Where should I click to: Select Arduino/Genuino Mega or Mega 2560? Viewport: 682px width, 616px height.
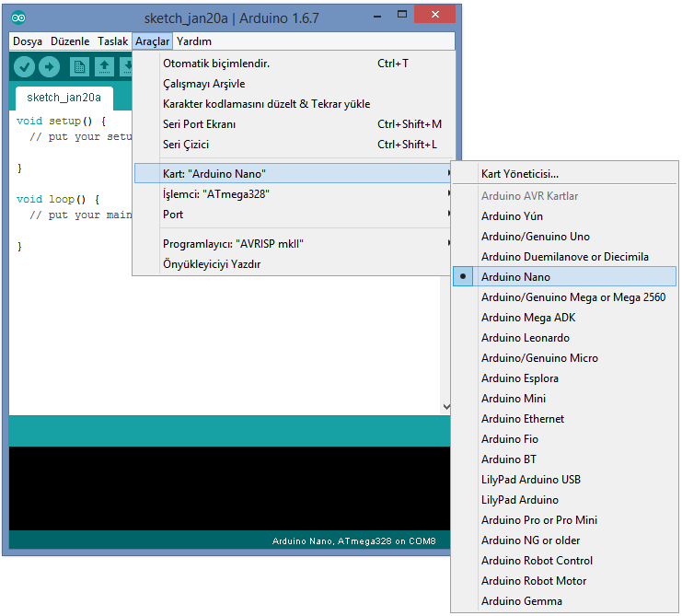pyautogui.click(x=564, y=297)
